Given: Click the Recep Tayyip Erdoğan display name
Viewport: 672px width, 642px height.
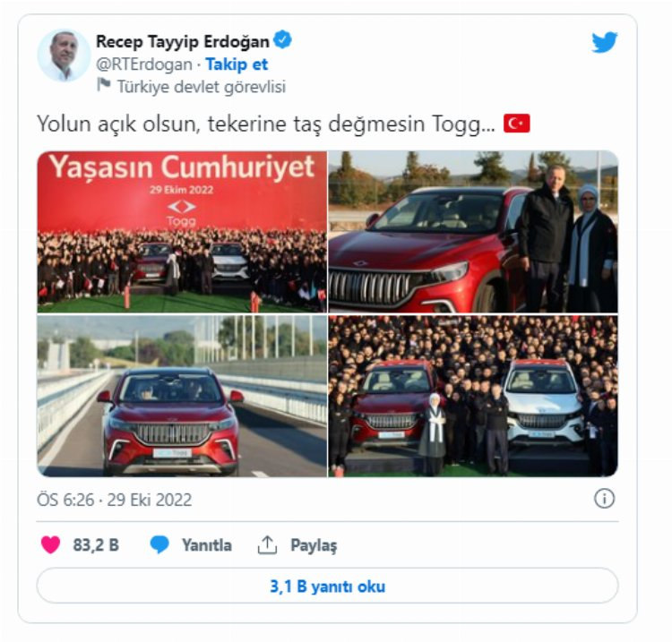Looking at the screenshot, I should [183, 41].
